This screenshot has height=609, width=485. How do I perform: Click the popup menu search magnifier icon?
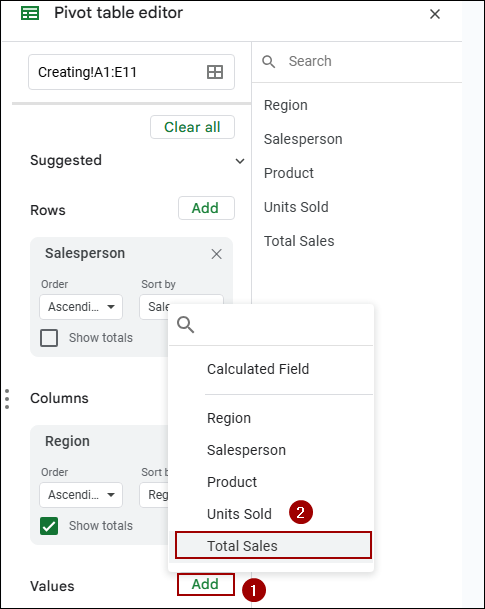[x=186, y=324]
